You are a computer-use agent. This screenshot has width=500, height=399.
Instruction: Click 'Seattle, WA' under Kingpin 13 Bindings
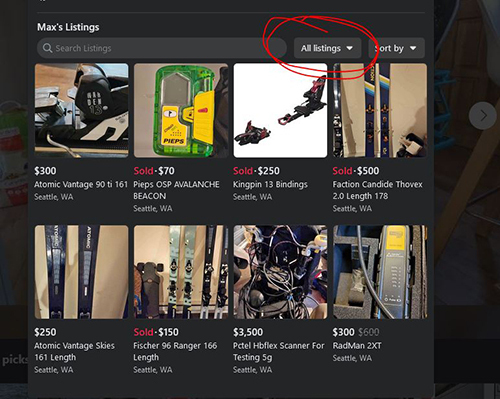click(x=252, y=197)
